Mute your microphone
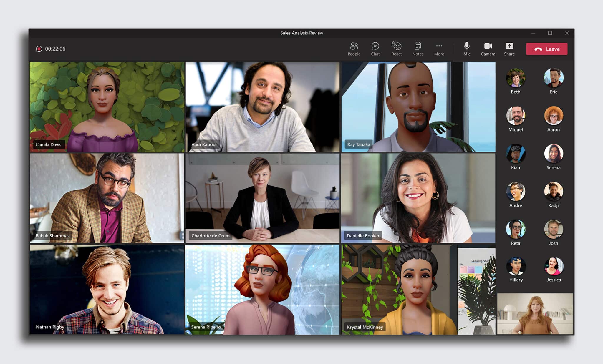 click(x=467, y=49)
